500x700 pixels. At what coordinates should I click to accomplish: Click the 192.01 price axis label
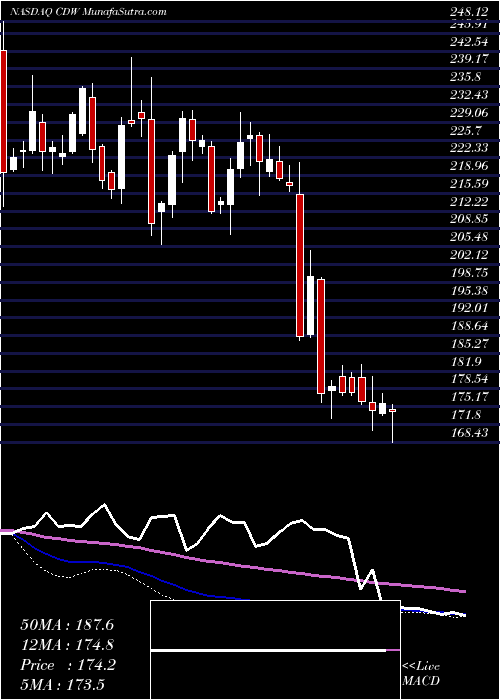(468, 308)
